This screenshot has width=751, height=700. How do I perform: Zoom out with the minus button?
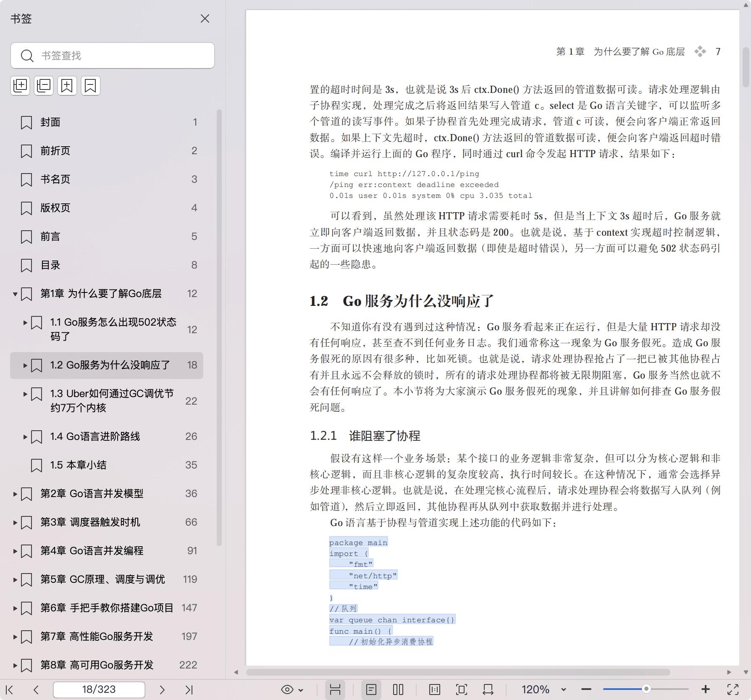tap(586, 689)
